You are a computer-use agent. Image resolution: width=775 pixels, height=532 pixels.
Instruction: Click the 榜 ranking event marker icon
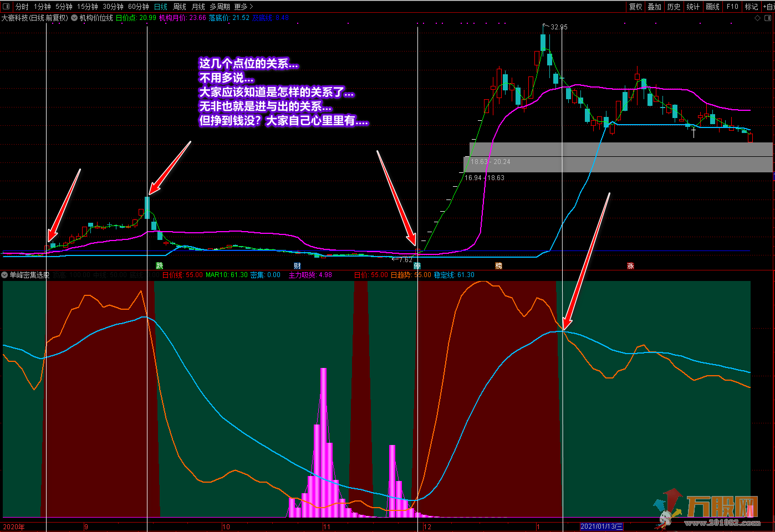[498, 266]
